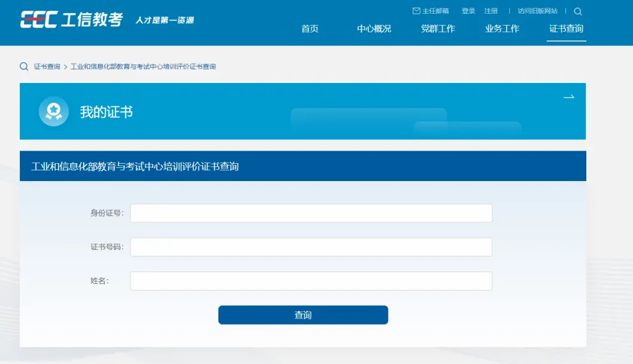
Task: Click the mail envelope icon beside 主任邮箱
Action: pyautogui.click(x=416, y=11)
